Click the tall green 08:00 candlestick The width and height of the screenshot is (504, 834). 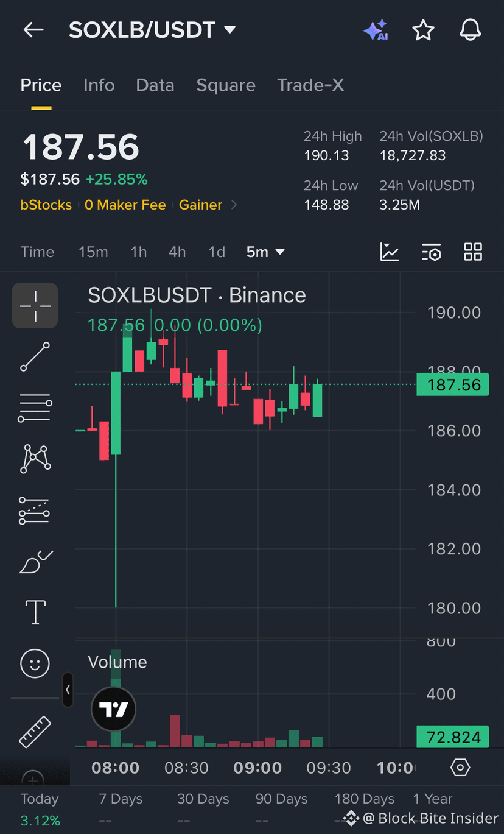116,413
